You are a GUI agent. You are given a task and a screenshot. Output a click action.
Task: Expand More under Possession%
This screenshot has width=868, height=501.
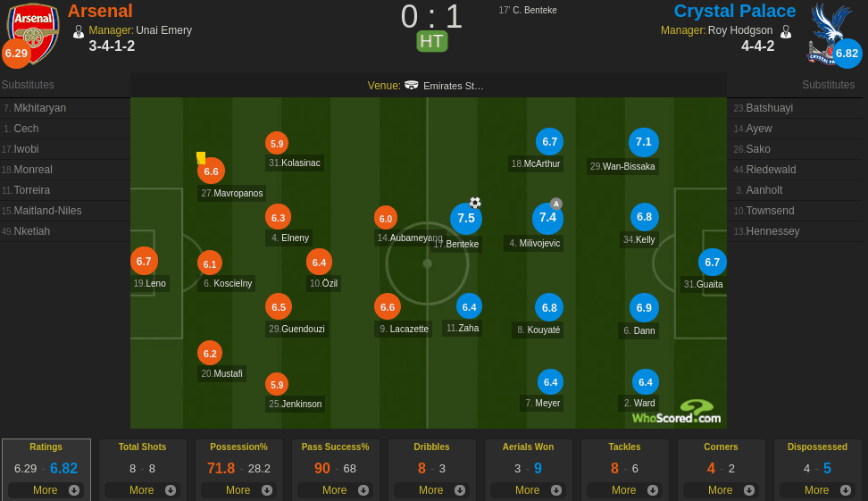click(238, 490)
